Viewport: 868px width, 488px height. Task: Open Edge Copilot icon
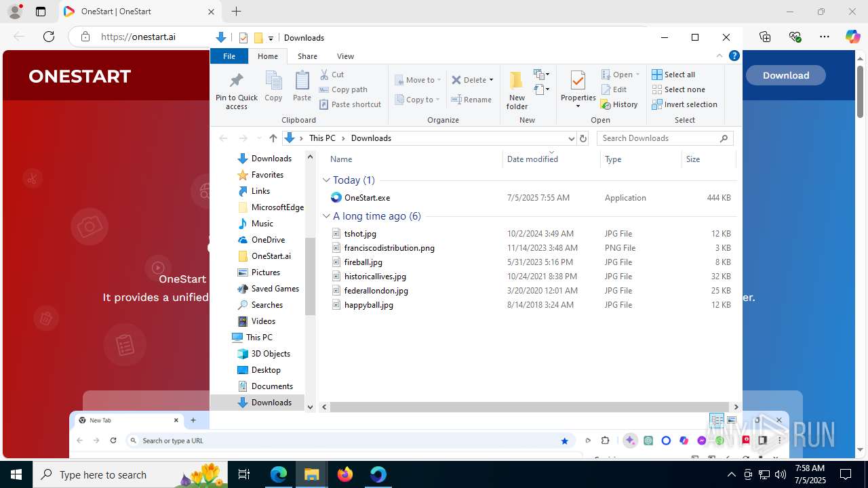[852, 37]
